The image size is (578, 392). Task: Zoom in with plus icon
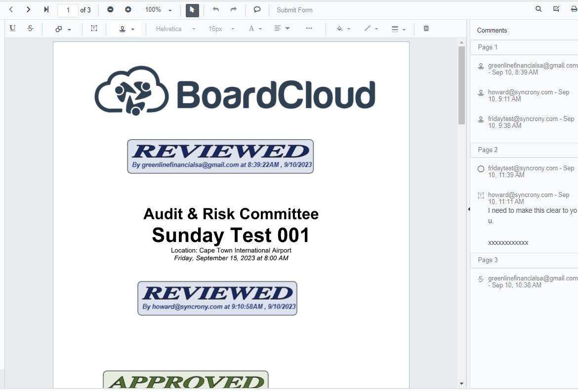128,9
